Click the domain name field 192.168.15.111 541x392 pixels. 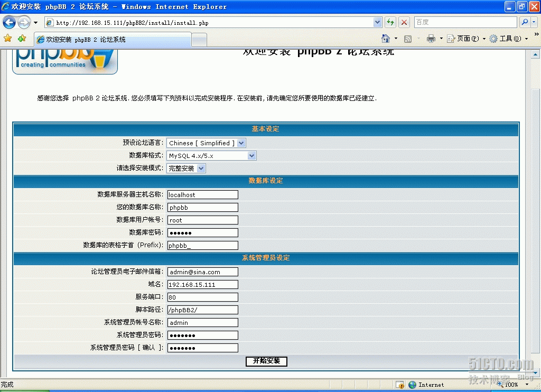(x=202, y=285)
